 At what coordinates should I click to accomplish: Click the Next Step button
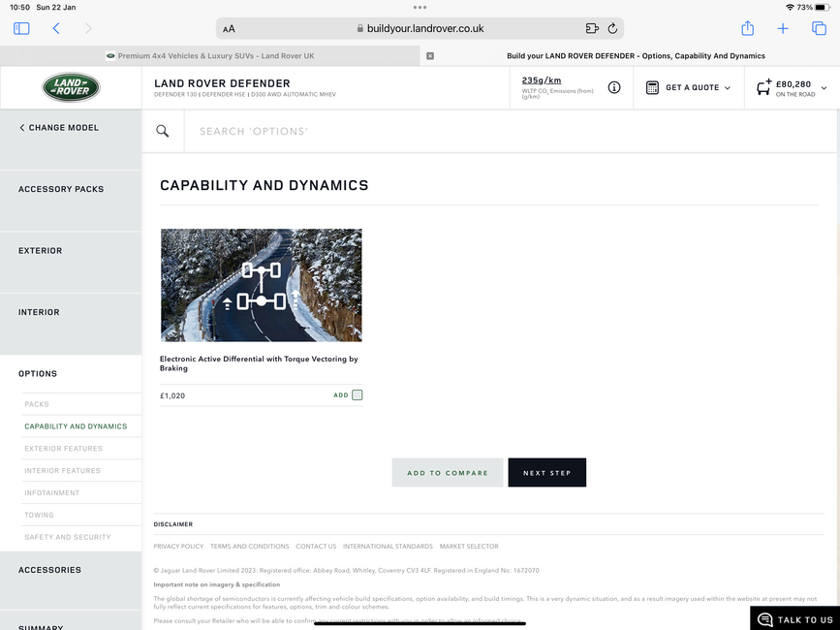[x=547, y=473]
